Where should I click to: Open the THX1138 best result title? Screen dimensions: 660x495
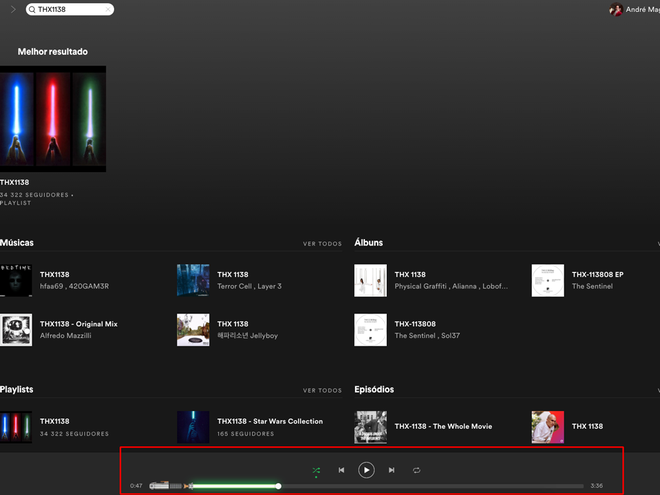point(15,182)
